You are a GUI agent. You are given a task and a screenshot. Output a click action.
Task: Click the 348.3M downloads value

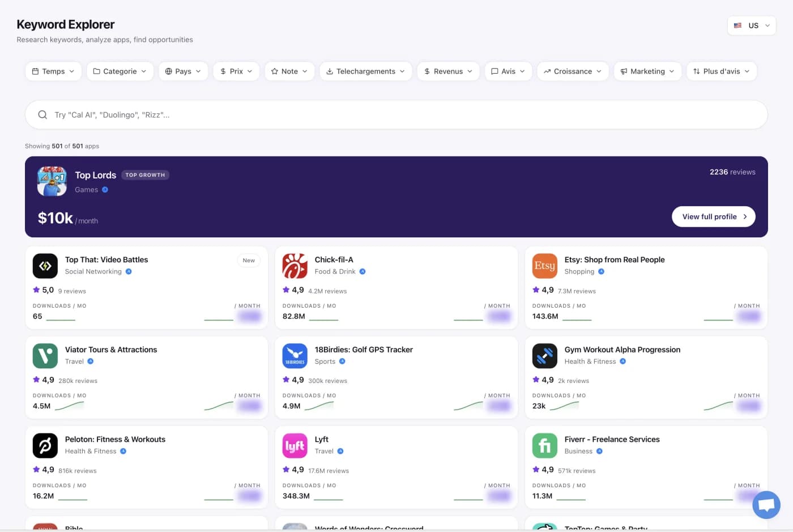(x=296, y=496)
